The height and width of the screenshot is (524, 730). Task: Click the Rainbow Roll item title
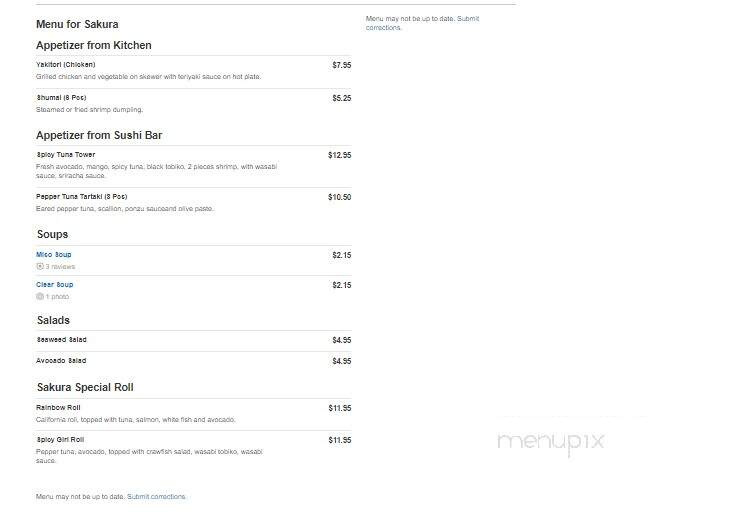tap(58, 408)
